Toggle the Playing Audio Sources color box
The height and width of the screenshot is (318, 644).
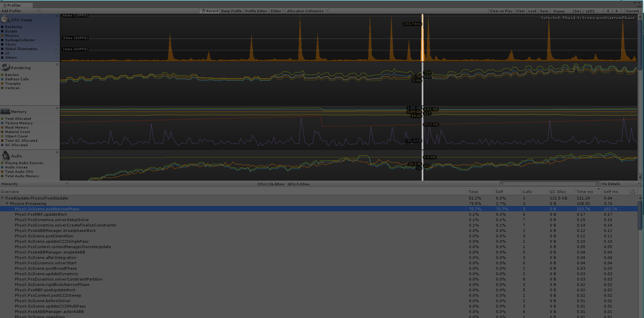click(2, 163)
